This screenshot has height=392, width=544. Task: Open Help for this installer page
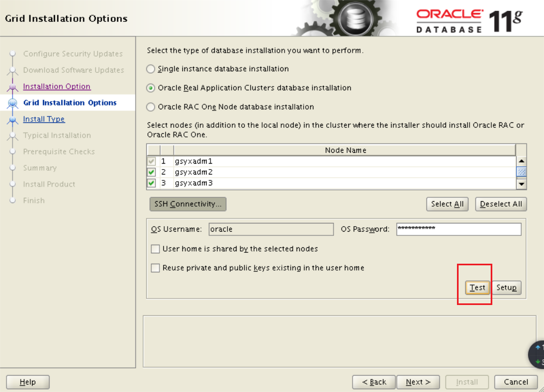[28, 382]
